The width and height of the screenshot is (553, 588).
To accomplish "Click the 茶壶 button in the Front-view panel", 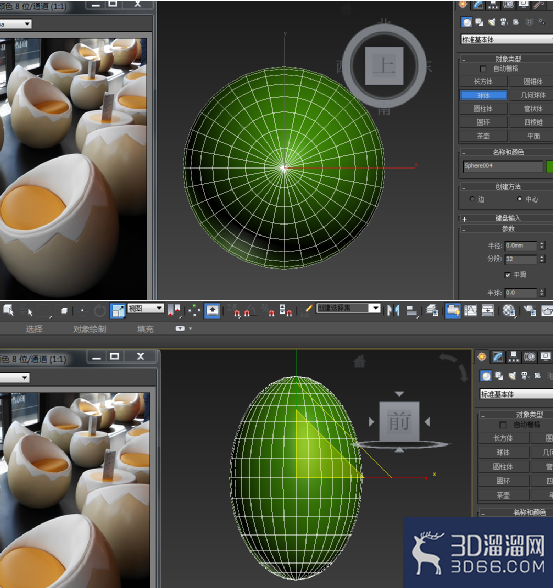I will tap(503, 495).
